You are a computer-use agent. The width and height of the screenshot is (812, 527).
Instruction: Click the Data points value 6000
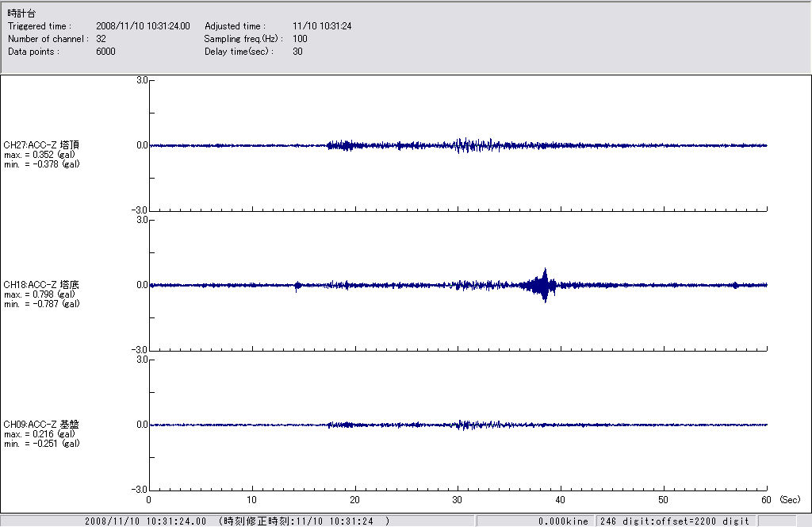[105, 52]
